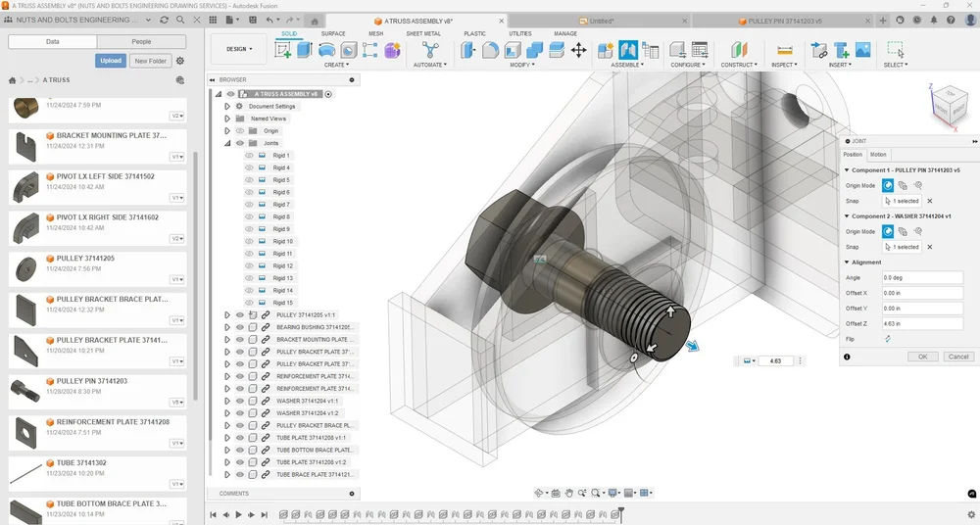Collapse the Alignment section
This screenshot has width=980, height=525.
coord(847,262)
